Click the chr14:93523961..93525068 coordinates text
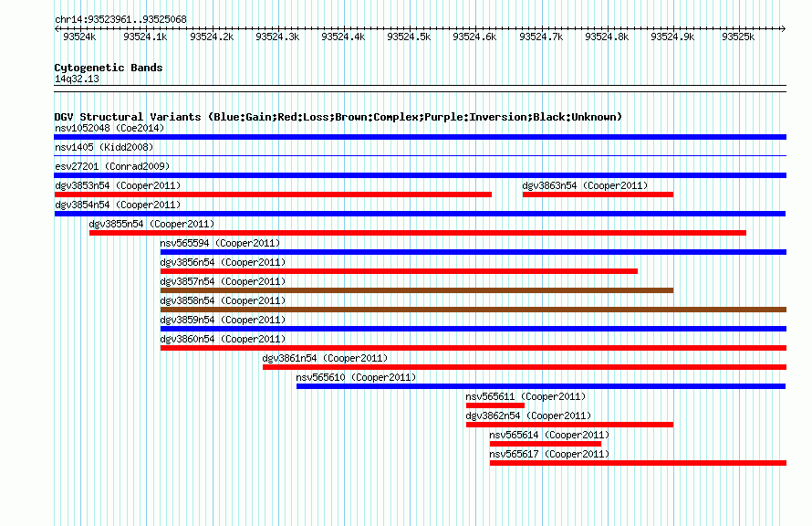 pos(120,19)
